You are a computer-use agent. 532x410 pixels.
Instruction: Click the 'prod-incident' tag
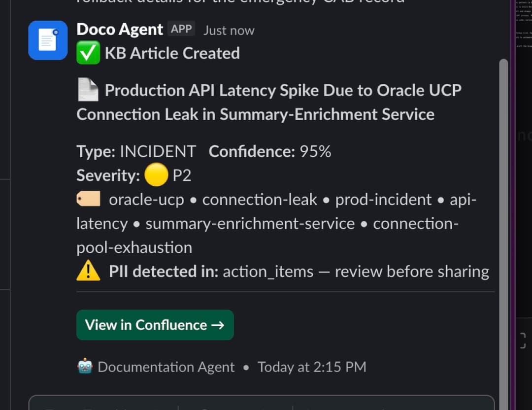[x=383, y=200]
